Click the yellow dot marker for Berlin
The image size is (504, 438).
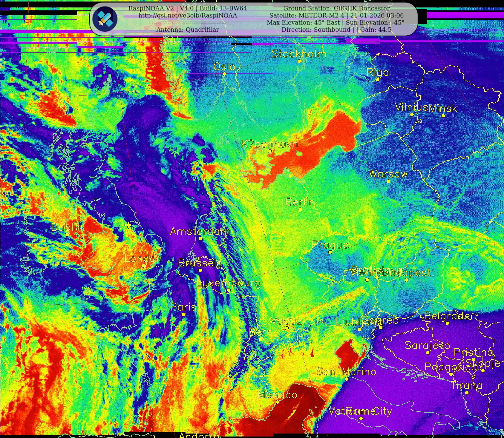tap(301, 209)
